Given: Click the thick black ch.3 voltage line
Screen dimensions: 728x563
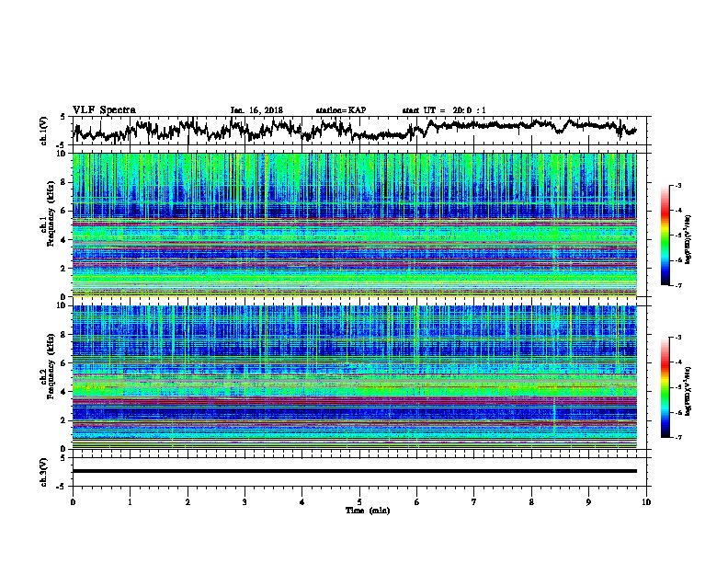Looking at the screenshot, I should [354, 471].
